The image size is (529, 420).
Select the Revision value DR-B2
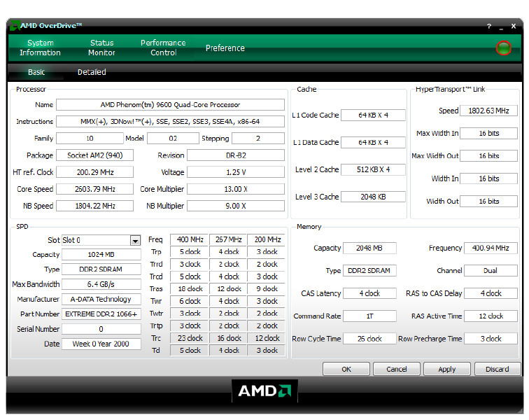pyautogui.click(x=236, y=155)
